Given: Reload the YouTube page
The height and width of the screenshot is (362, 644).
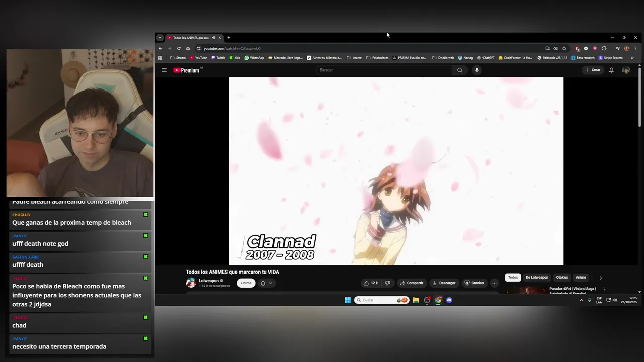Looking at the screenshot, I should 179,48.
